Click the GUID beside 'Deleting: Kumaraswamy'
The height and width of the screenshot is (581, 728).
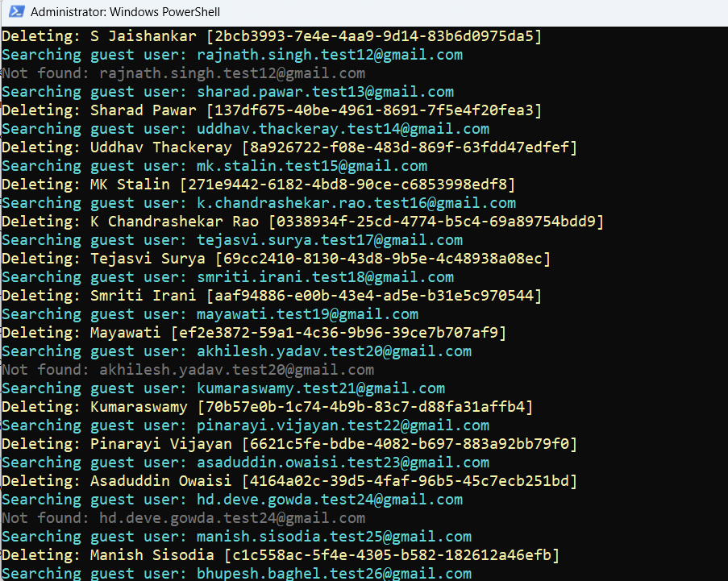[365, 407]
